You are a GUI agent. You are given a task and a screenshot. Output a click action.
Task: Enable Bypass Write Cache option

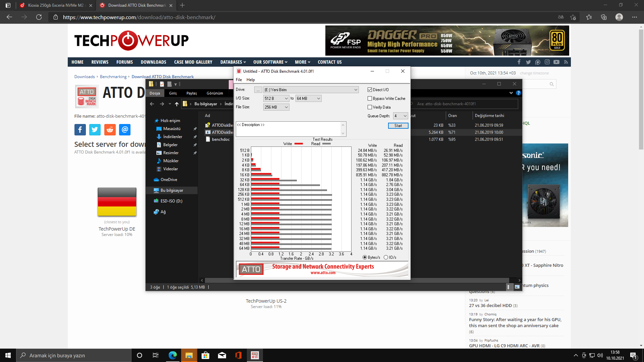[370, 99]
